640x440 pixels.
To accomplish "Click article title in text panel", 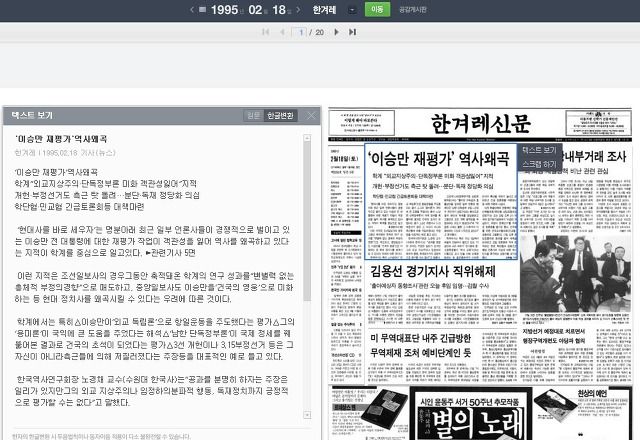I will tap(61, 139).
